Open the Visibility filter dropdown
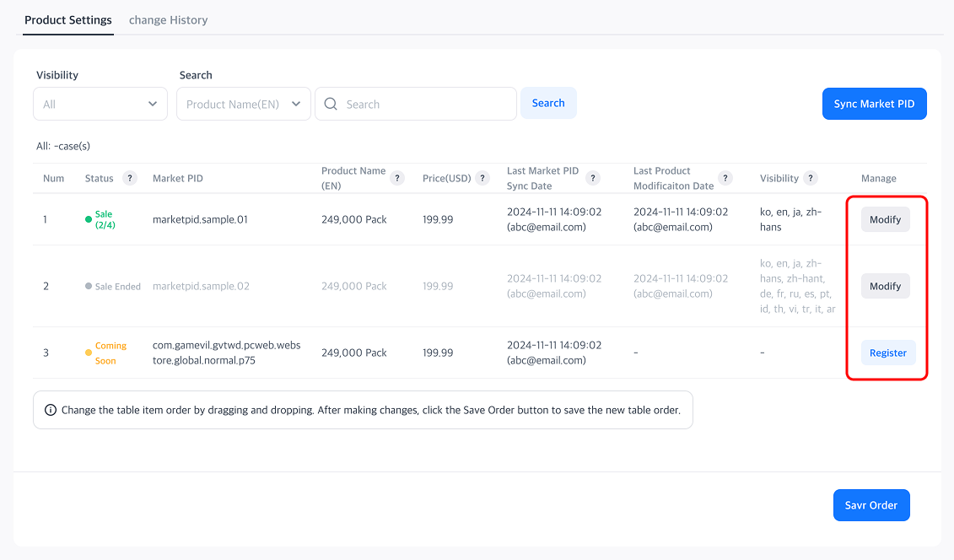954x560 pixels. coord(100,104)
